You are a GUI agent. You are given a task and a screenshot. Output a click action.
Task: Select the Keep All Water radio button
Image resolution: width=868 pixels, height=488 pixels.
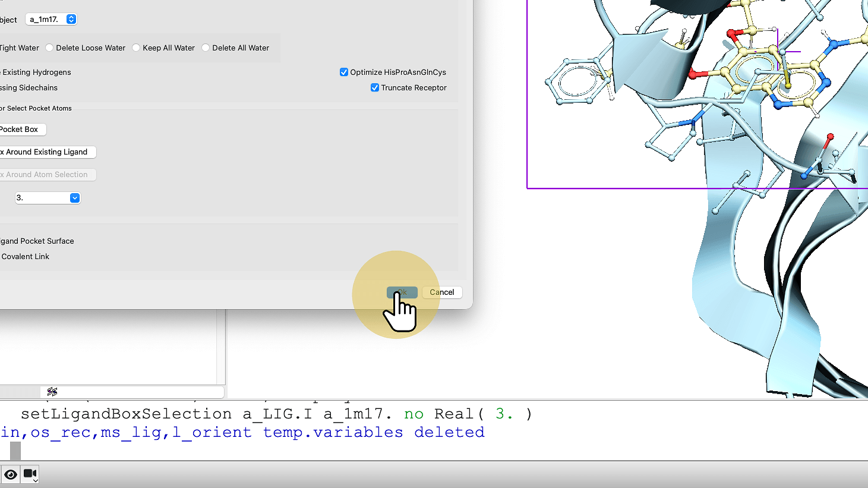[x=137, y=48]
